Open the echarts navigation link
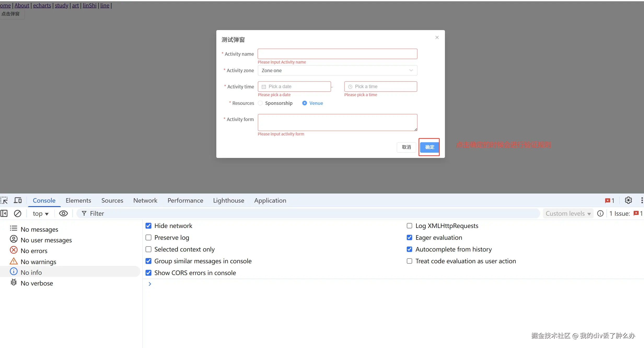 (42, 5)
